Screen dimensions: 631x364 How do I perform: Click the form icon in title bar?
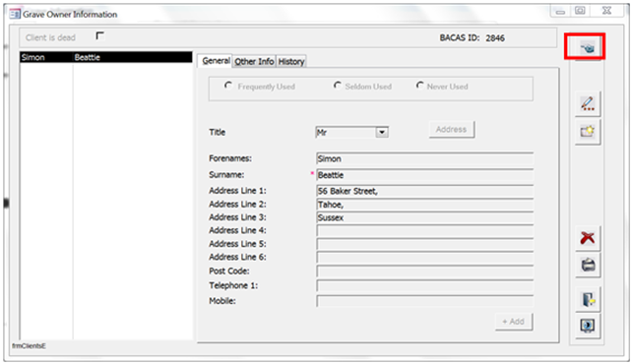coord(15,15)
